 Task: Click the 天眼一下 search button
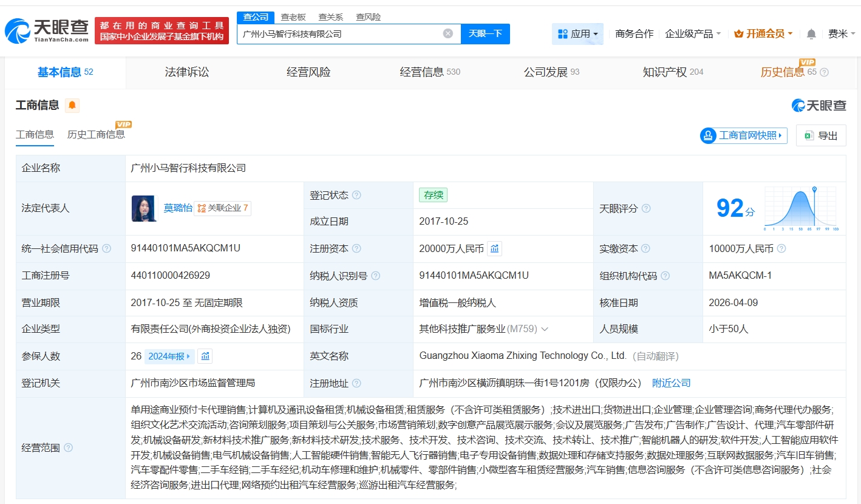coord(485,33)
